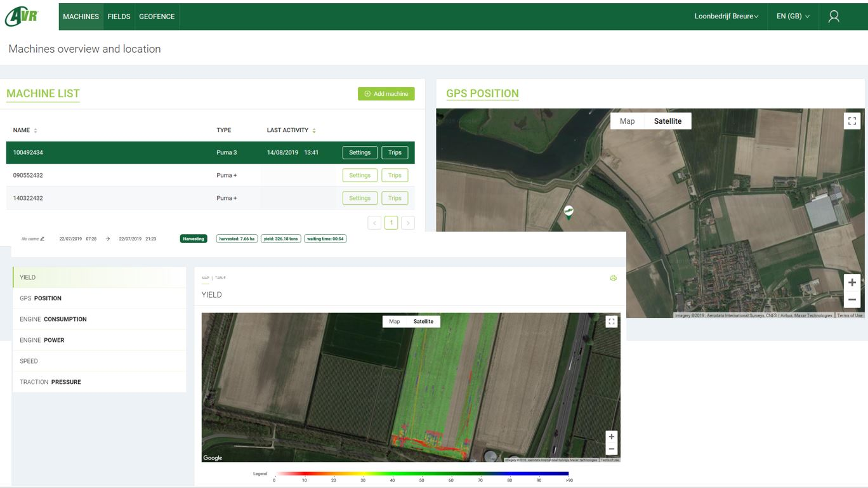Expand the Loonbedrijf Breure account menu
This screenshot has width=868, height=488.
point(725,16)
